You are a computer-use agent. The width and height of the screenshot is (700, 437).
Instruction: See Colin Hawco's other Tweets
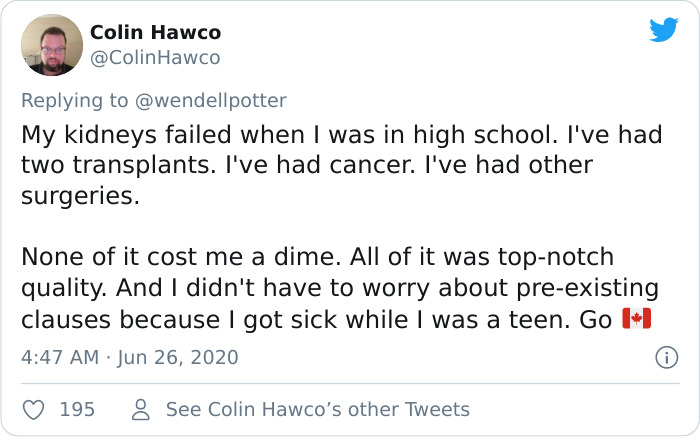pos(317,409)
